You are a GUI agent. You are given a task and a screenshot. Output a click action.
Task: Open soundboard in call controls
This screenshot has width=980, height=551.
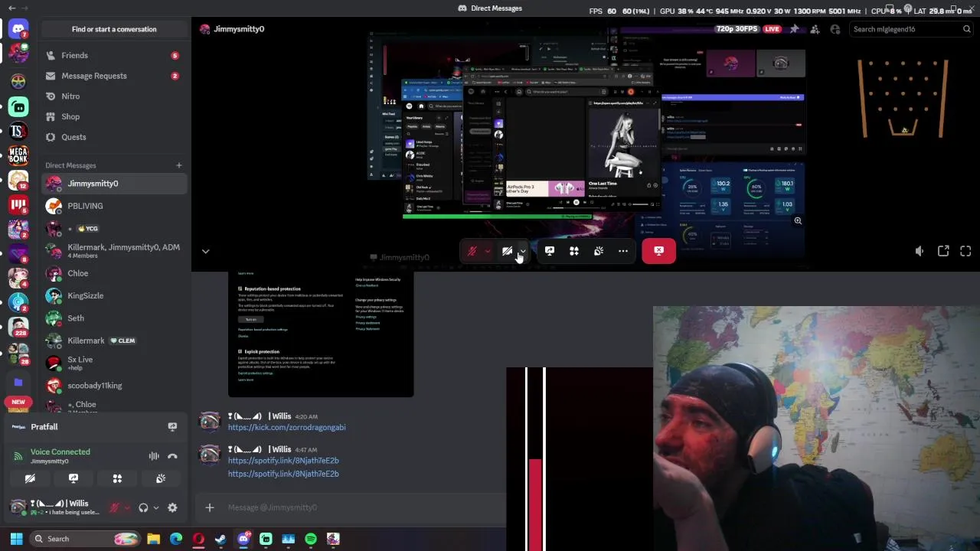(x=598, y=251)
